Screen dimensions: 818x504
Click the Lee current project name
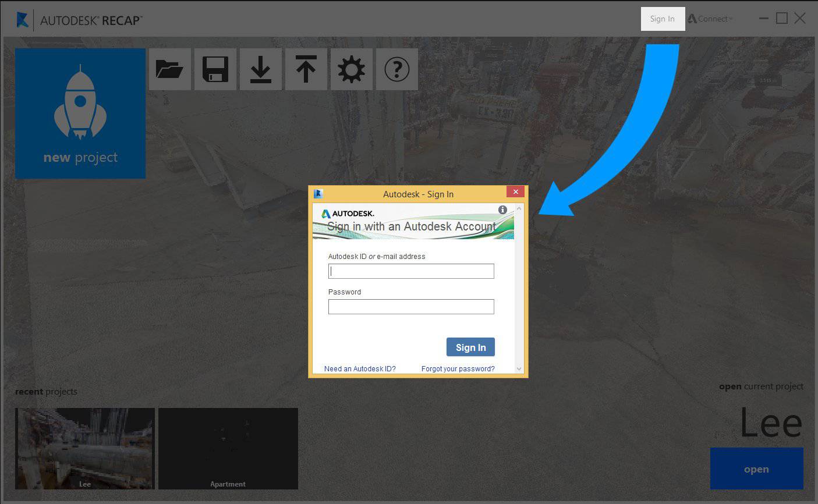point(771,423)
